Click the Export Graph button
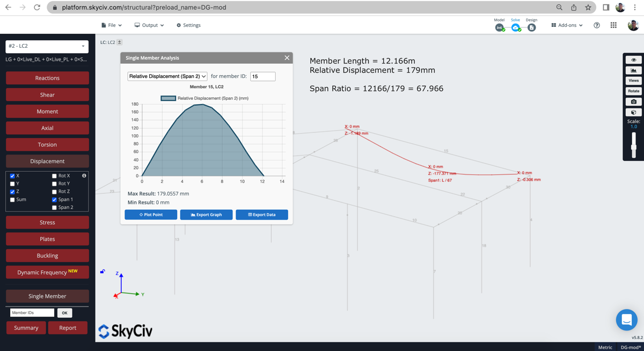Screen dimensions: 644x351 (206, 215)
